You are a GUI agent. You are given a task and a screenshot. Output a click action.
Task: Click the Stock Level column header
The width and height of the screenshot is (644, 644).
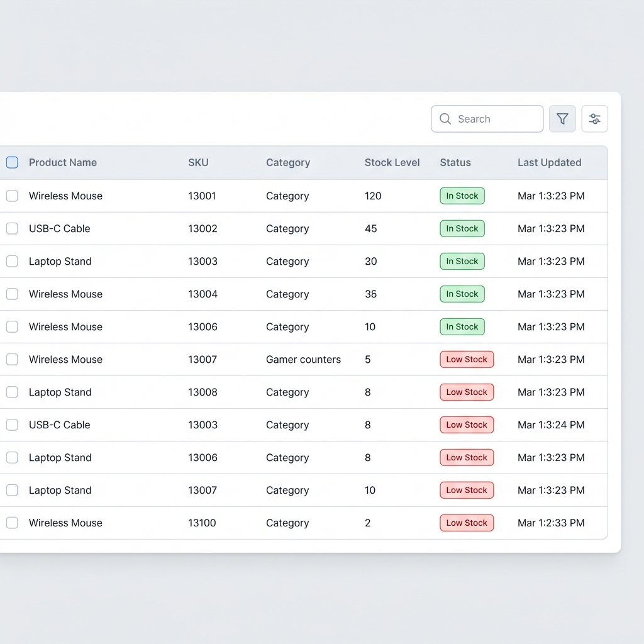point(392,162)
